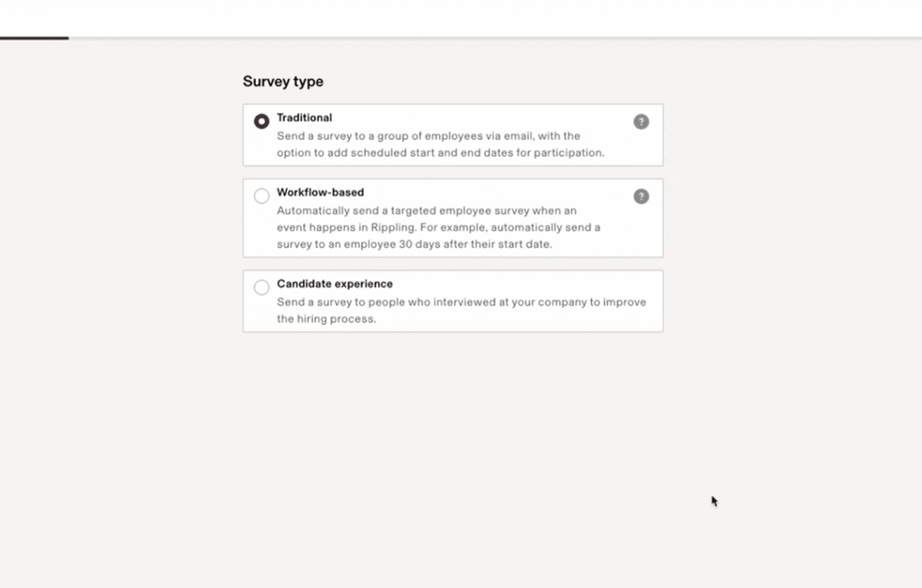Click the "Candidate experience" option title

[334, 284]
